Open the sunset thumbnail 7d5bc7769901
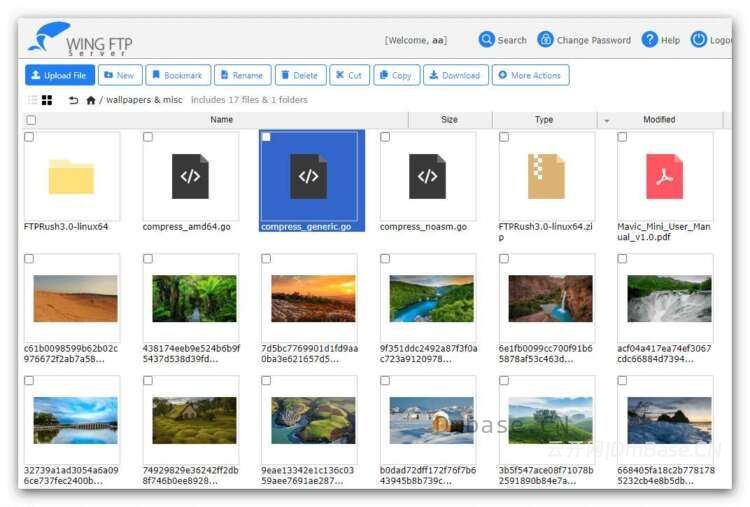Viewport: 750px width, 507px height. click(313, 298)
